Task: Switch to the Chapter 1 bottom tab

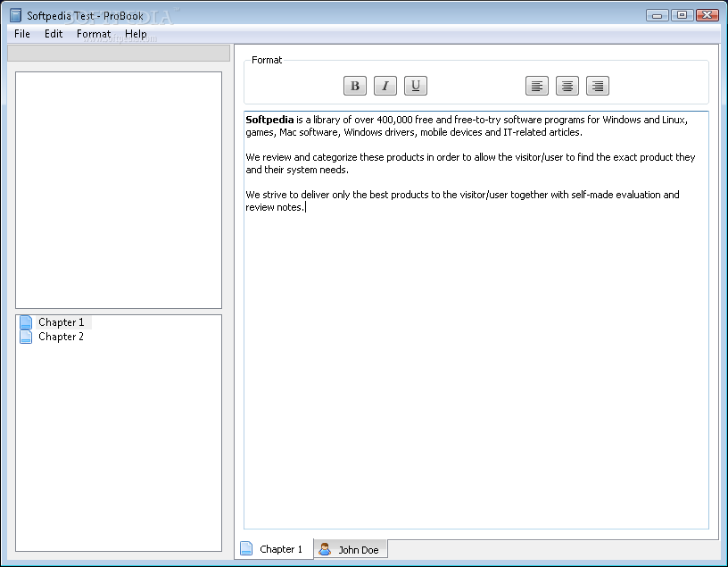Action: coord(274,549)
